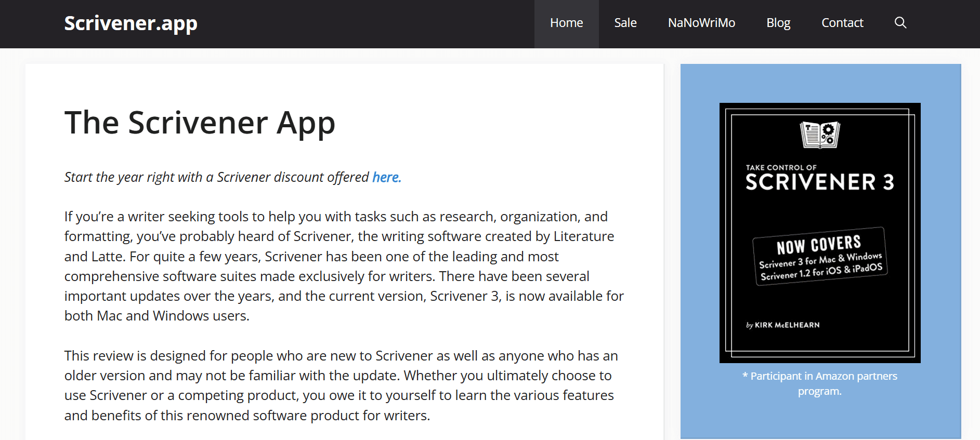Open the NaNoWriMo menu item
This screenshot has width=980, height=440.
click(701, 23)
